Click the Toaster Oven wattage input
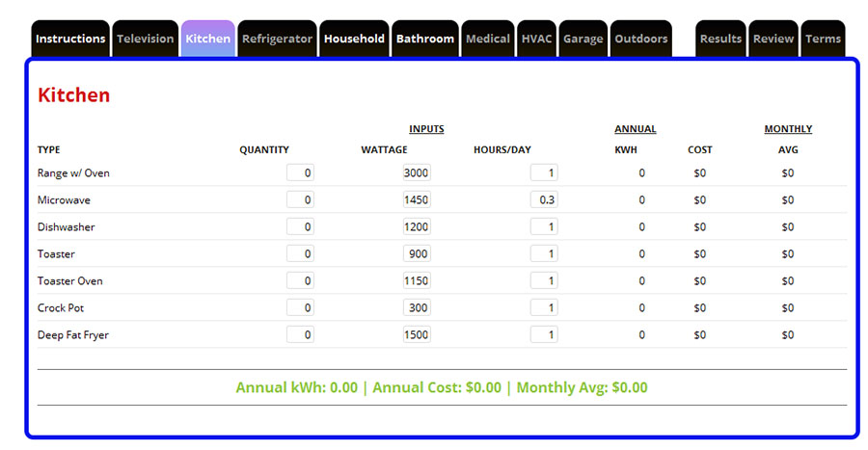 click(417, 281)
